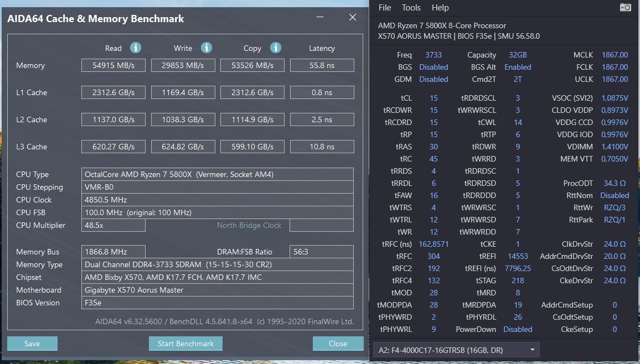Click the tSTAG value 218
The image size is (640, 364).
coord(518,280)
